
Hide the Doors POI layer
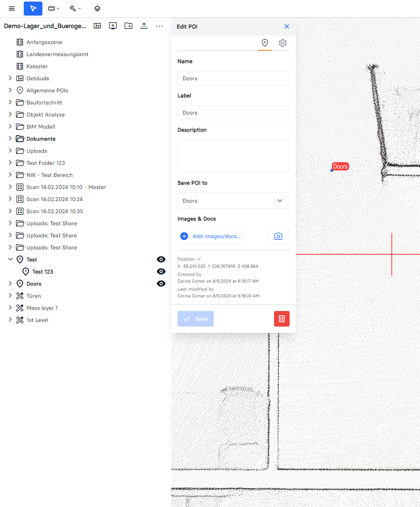(161, 284)
